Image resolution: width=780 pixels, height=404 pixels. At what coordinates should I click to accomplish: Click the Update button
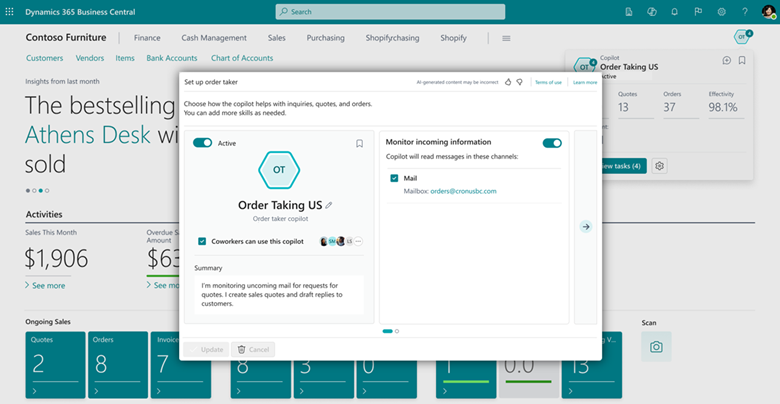pos(206,349)
